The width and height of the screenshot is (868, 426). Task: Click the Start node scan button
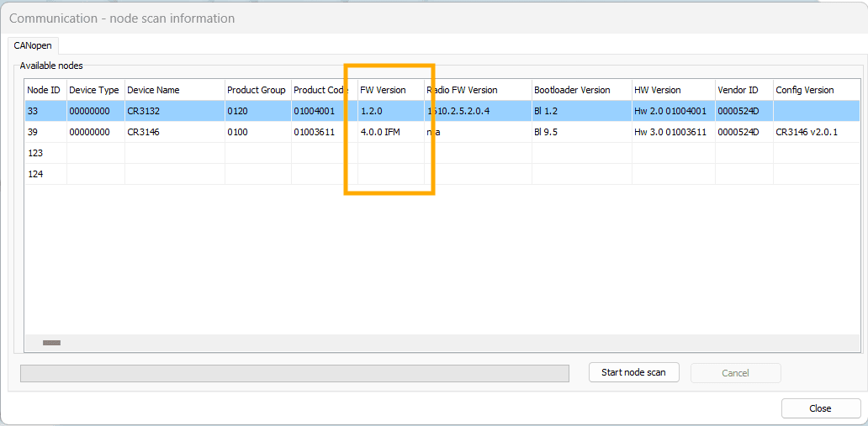coord(632,372)
